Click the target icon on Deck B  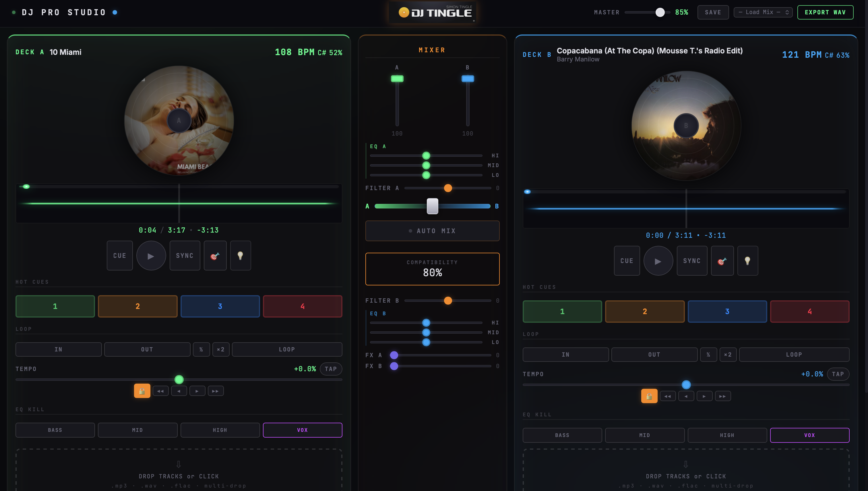point(722,261)
